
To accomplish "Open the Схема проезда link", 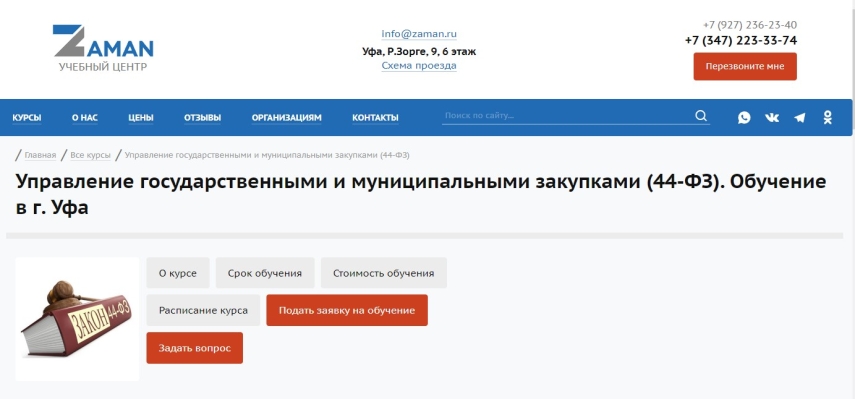I will click(x=419, y=66).
